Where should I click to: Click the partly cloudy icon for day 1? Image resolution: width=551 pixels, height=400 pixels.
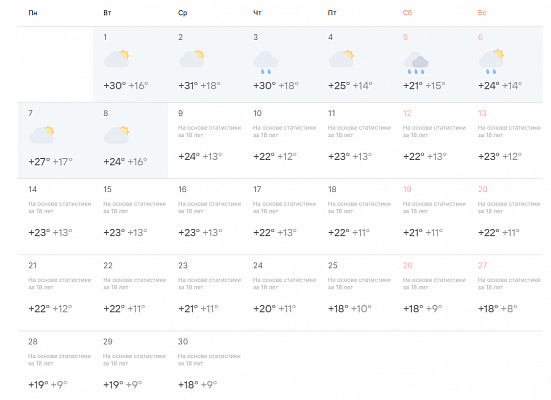[x=117, y=59]
